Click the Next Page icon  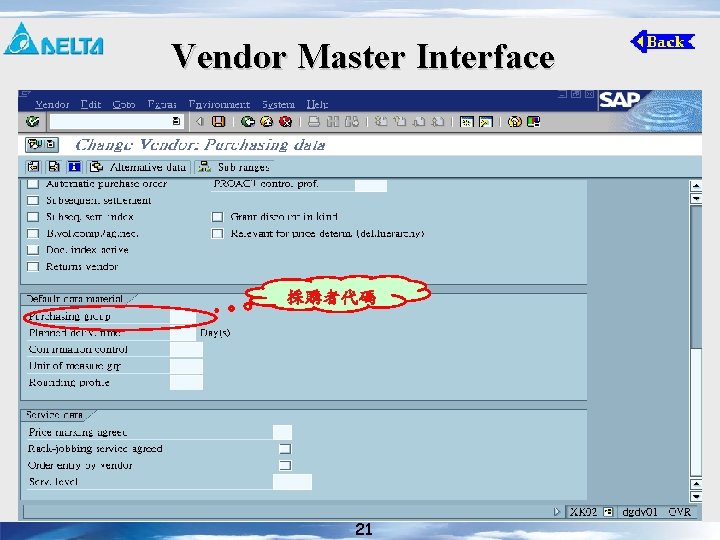pos(419,122)
